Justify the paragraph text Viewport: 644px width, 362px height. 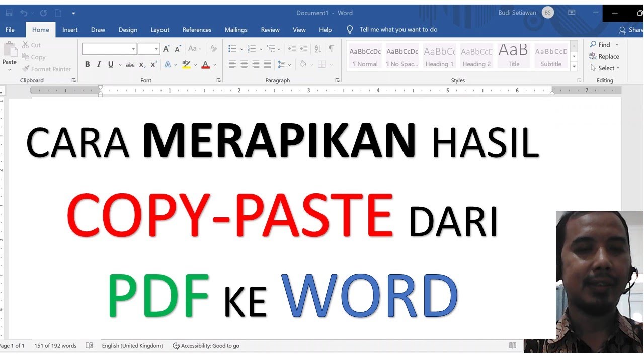[x=267, y=64]
